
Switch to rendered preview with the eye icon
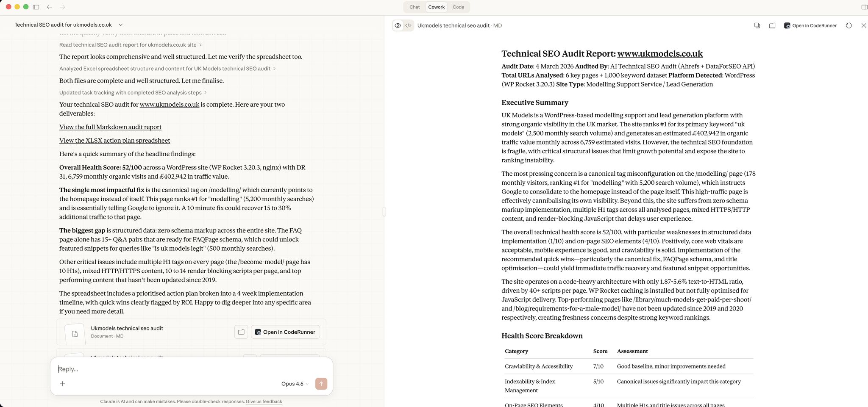pyautogui.click(x=398, y=25)
